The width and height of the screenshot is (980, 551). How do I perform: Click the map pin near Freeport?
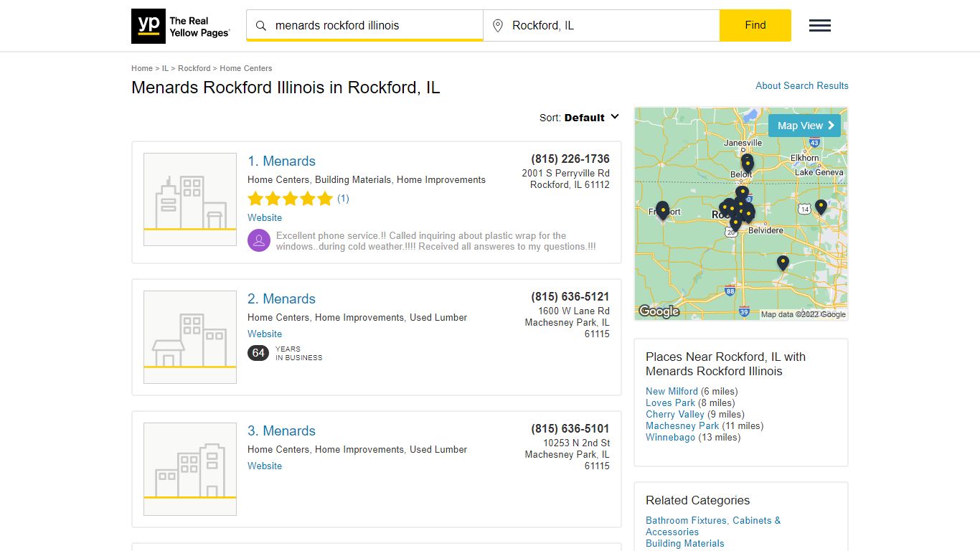[662, 211]
